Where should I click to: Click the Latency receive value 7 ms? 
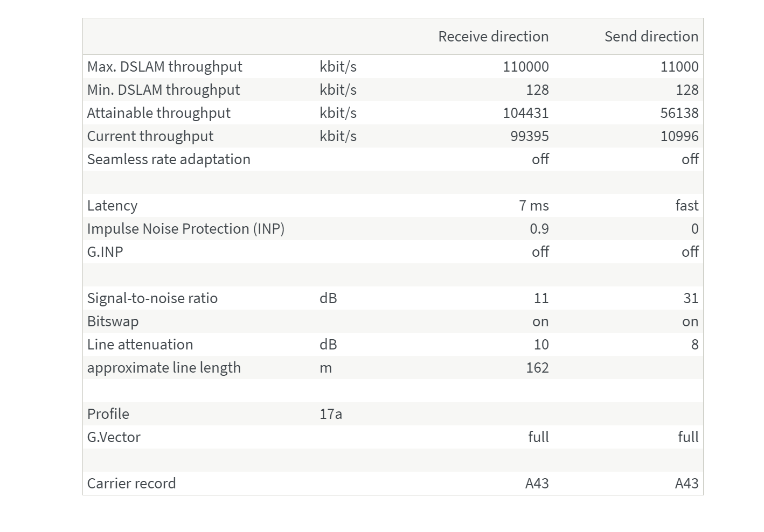tap(534, 206)
